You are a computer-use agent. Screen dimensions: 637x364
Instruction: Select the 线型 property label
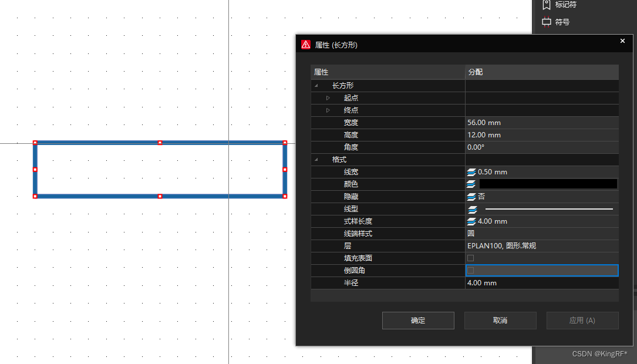click(351, 209)
